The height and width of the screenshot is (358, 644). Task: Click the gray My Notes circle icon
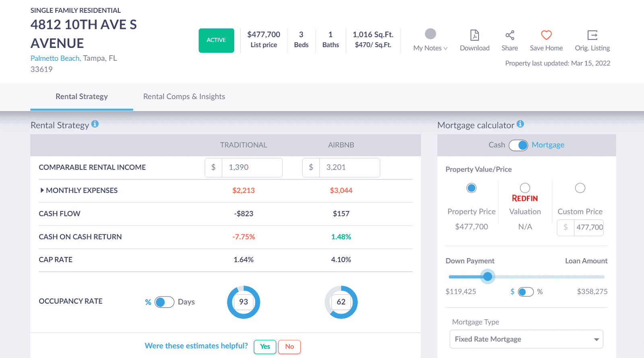[x=430, y=34]
